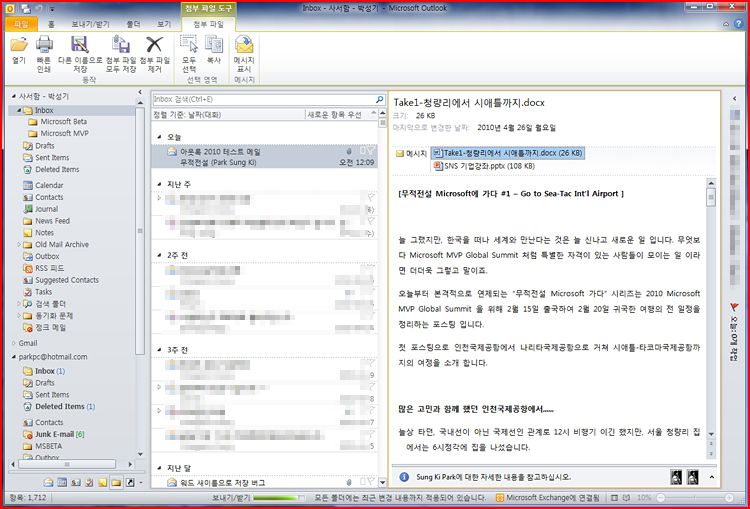Select attachment SNS 기업강좌.pptx
The image size is (750, 509).
coord(484,166)
